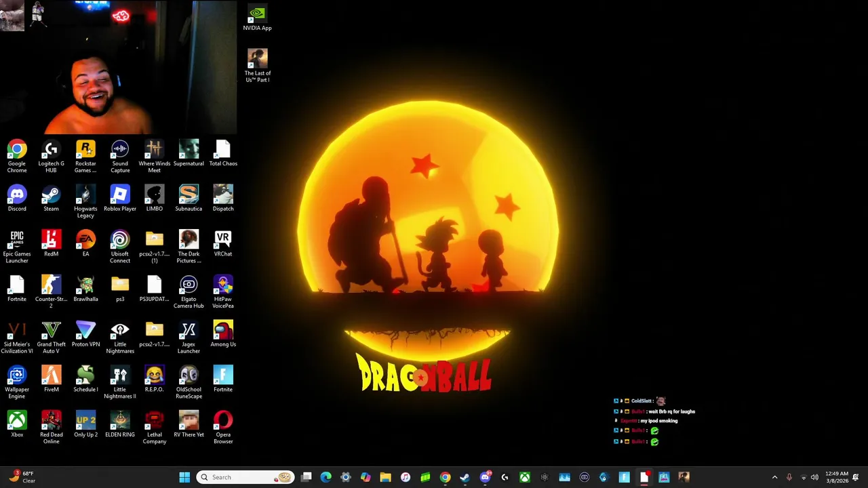Open Microsoft Edge from taskbar
The height and width of the screenshot is (488, 868).
point(326,477)
